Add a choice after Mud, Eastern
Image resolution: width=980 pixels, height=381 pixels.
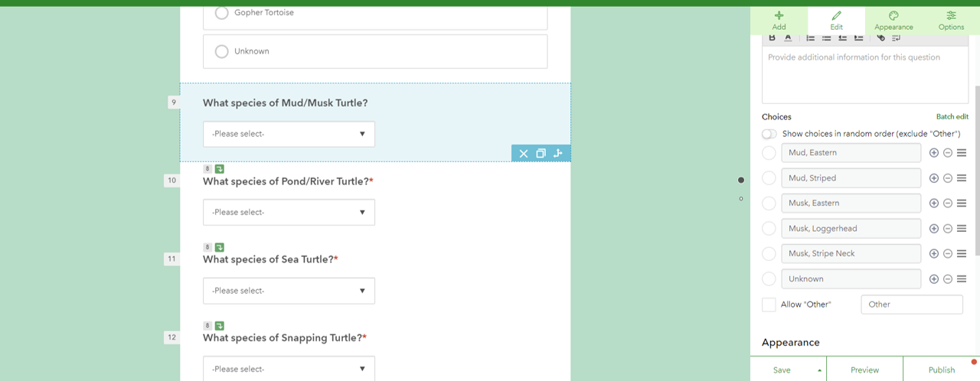[x=933, y=153]
